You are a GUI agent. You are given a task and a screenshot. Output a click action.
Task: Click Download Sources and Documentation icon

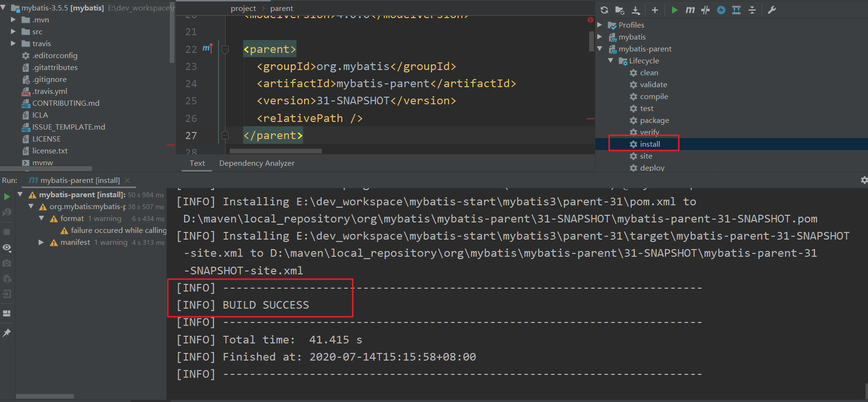coord(636,10)
